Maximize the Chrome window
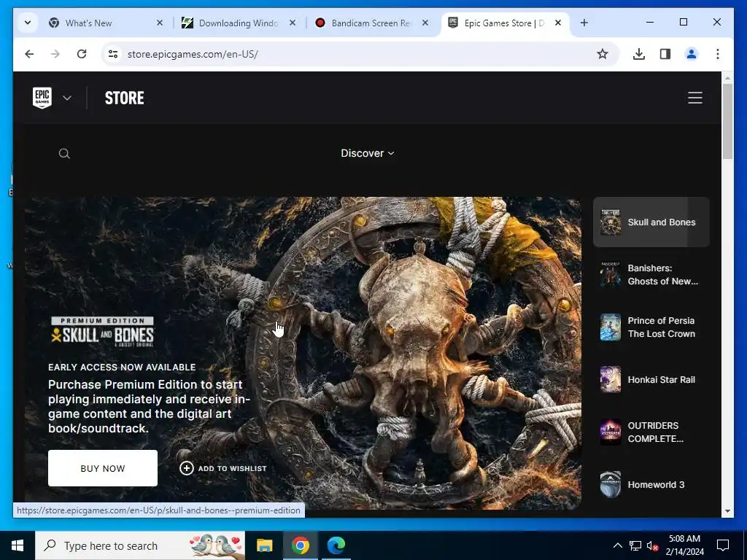 [683, 22]
